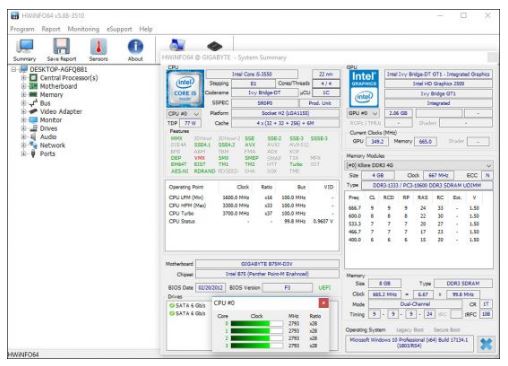This screenshot has width=508, height=366.
Task: Click the 666.7 memory frequency timing row
Action: pyautogui.click(x=414, y=208)
